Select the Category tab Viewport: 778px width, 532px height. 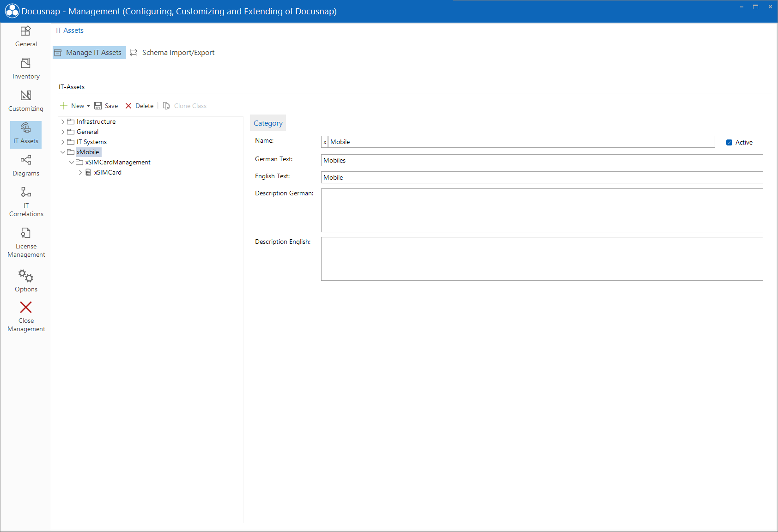tap(268, 123)
